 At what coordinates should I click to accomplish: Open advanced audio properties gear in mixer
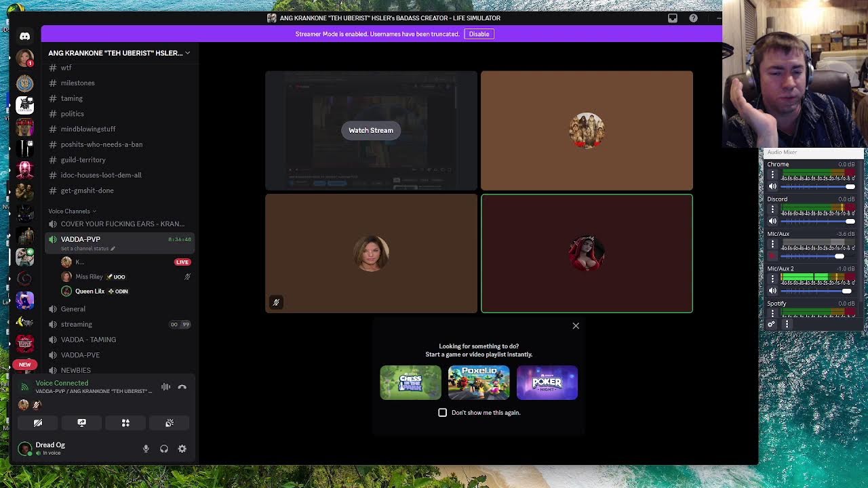771,324
